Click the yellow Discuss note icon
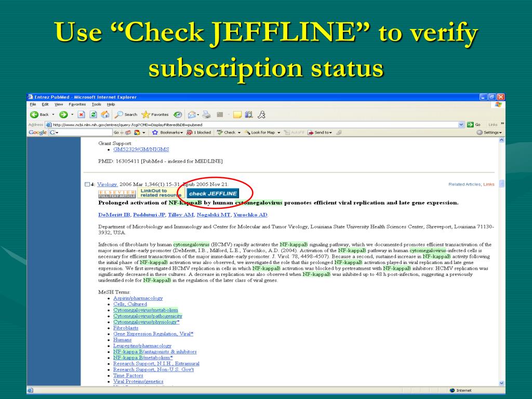The height and width of the screenshot is (399, 532). [237, 115]
